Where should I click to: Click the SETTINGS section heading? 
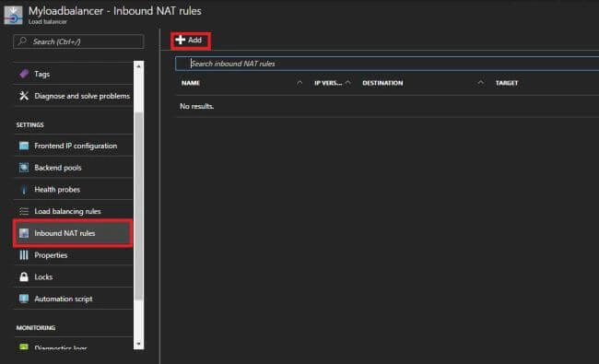pyautogui.click(x=29, y=125)
